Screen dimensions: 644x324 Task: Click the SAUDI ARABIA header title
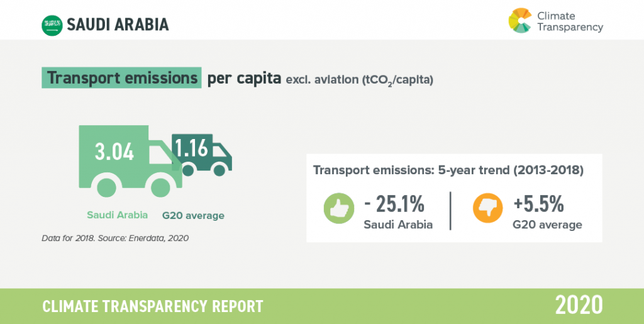tap(118, 25)
